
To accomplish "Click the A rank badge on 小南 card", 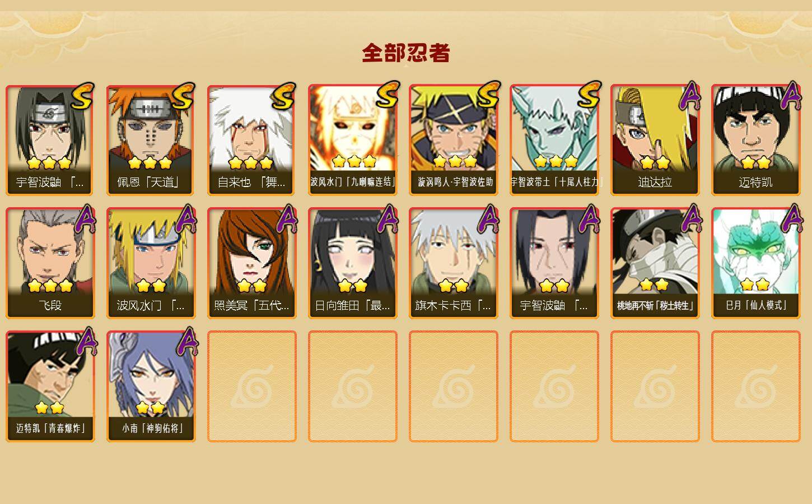I will (x=187, y=342).
